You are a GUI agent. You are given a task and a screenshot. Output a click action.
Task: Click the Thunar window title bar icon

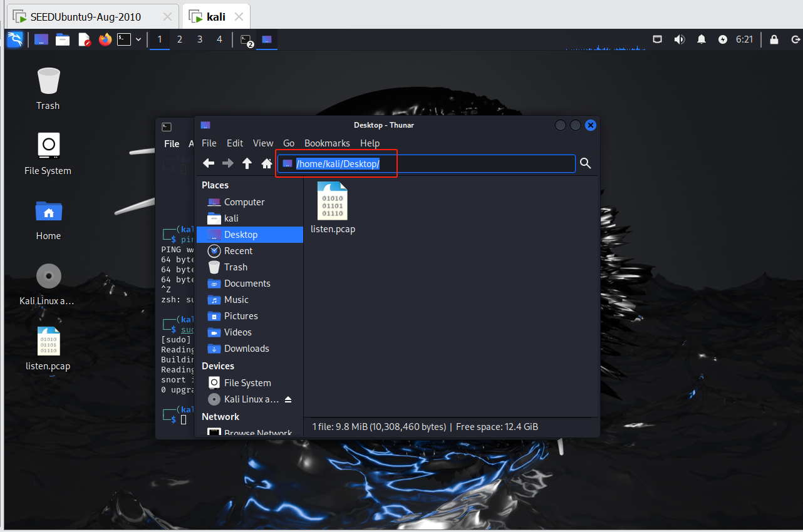pyautogui.click(x=205, y=125)
